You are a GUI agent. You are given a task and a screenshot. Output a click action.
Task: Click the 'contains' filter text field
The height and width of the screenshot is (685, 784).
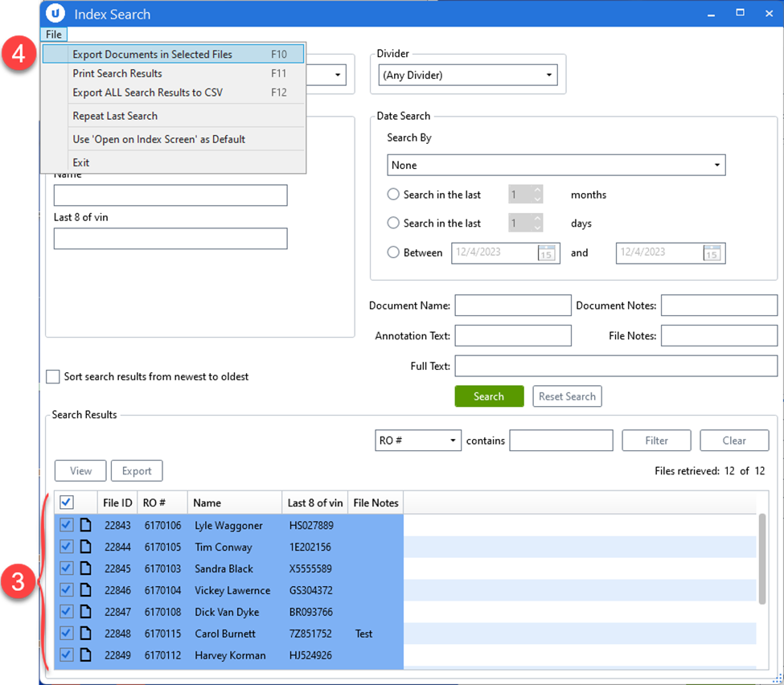click(x=561, y=441)
